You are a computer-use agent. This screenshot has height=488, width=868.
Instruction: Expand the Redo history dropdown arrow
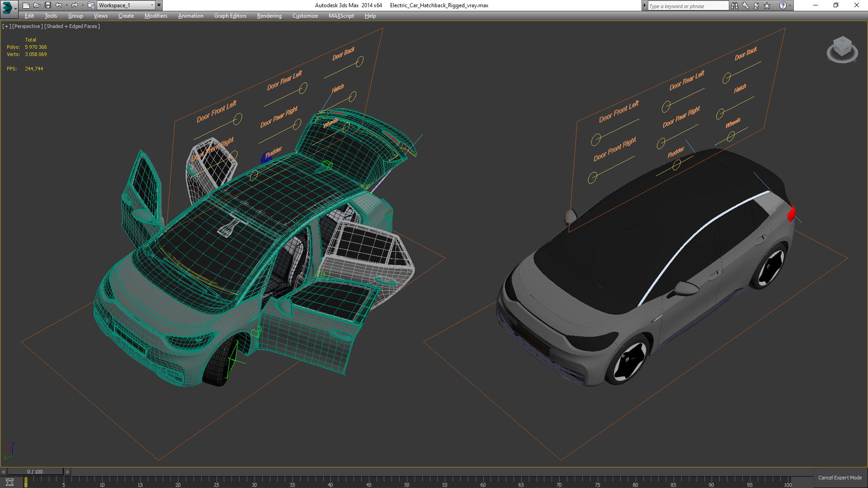(x=83, y=5)
